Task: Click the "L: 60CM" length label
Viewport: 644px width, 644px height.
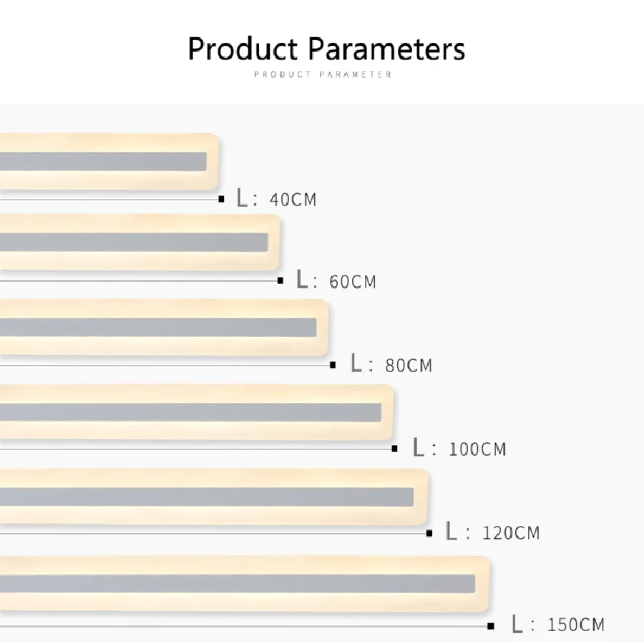Action: [336, 280]
